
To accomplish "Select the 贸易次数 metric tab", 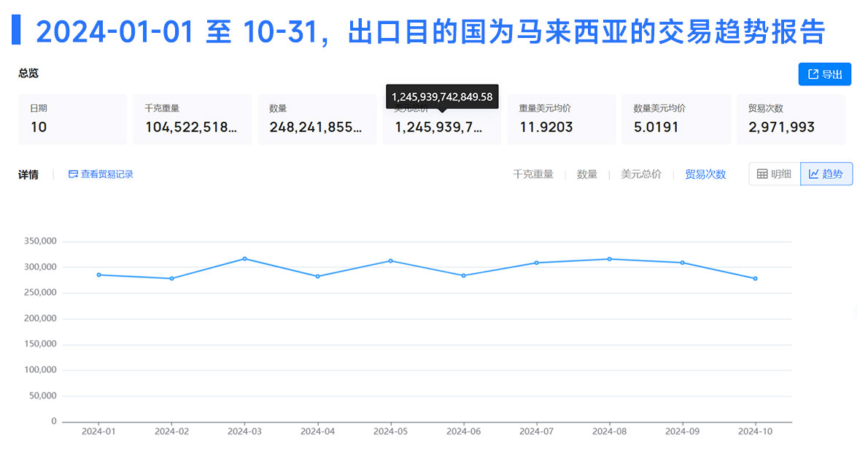I will [705, 174].
